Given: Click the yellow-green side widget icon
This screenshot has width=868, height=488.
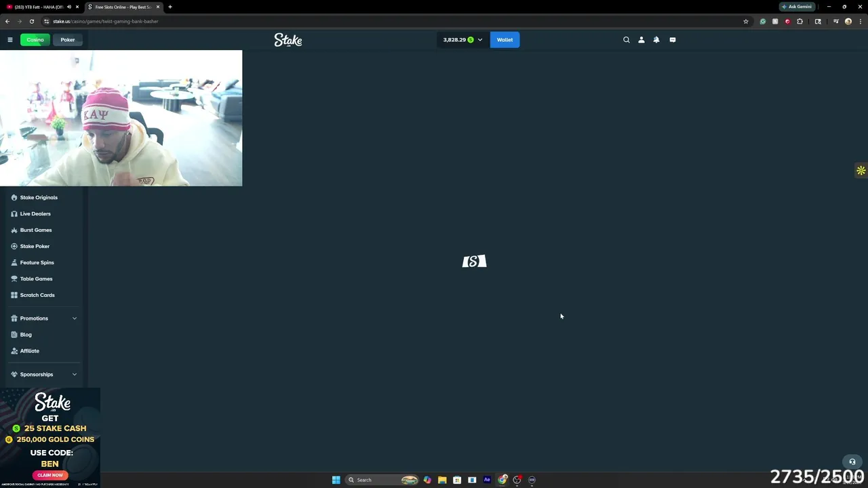Looking at the screenshot, I should point(861,171).
